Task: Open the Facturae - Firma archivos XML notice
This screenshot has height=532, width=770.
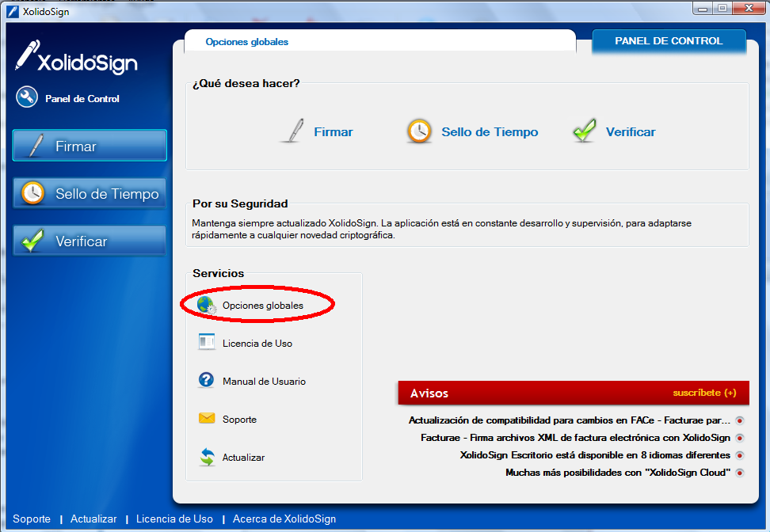Action: tap(575, 438)
